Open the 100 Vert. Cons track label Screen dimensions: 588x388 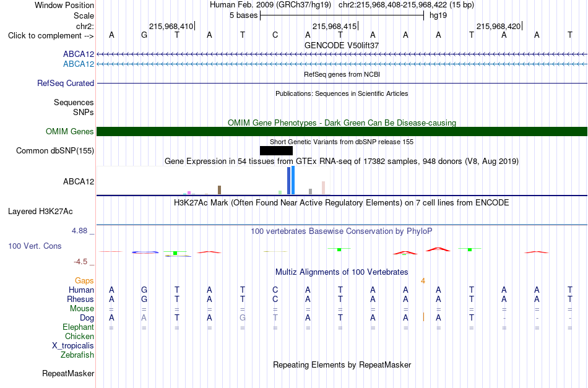coord(35,246)
